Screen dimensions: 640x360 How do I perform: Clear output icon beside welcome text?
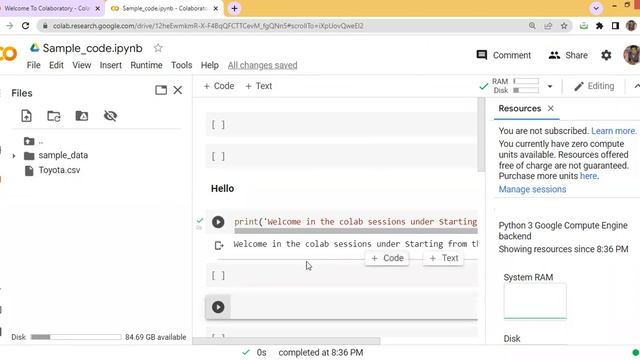pyautogui.click(x=219, y=245)
